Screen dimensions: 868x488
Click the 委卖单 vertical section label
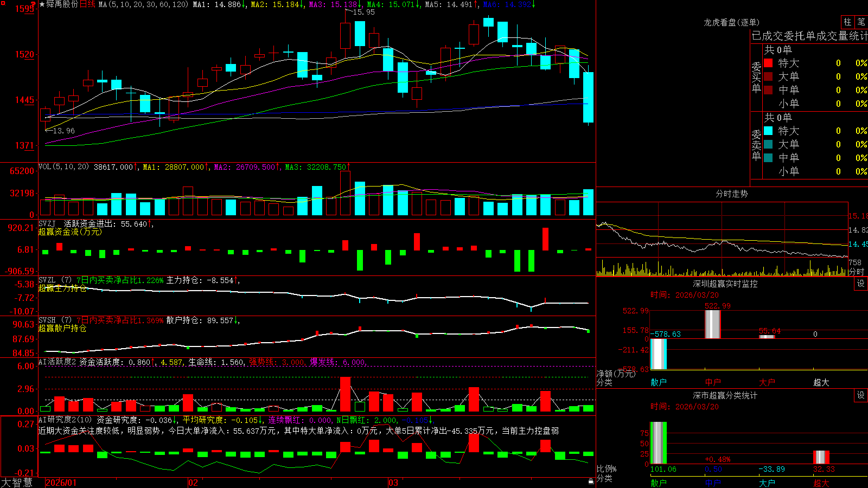coord(756,145)
